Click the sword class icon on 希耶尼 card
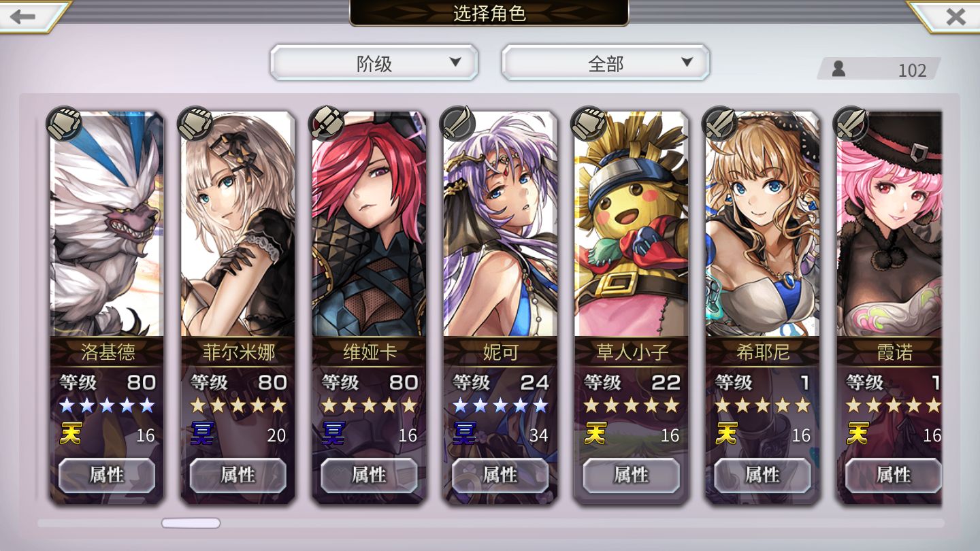The image size is (980, 551). pyautogui.click(x=720, y=123)
